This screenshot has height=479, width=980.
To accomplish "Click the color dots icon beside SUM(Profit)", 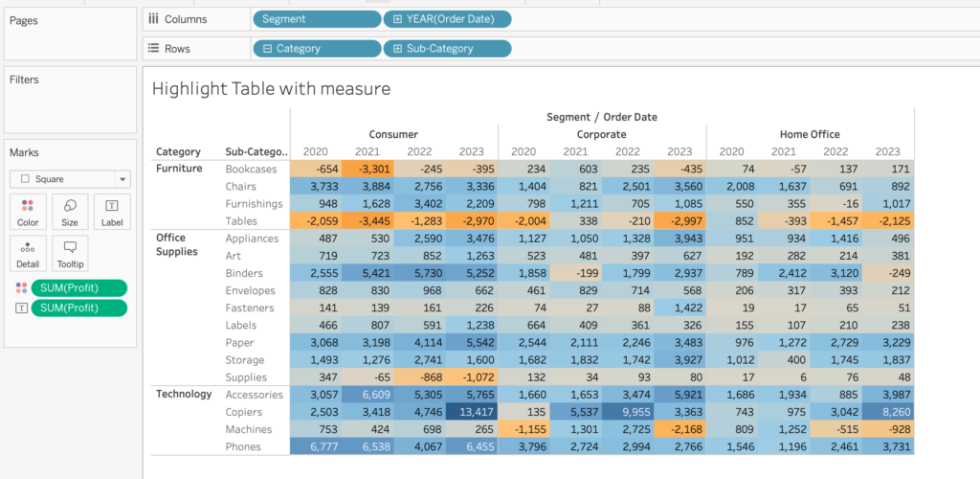I will (x=21, y=288).
